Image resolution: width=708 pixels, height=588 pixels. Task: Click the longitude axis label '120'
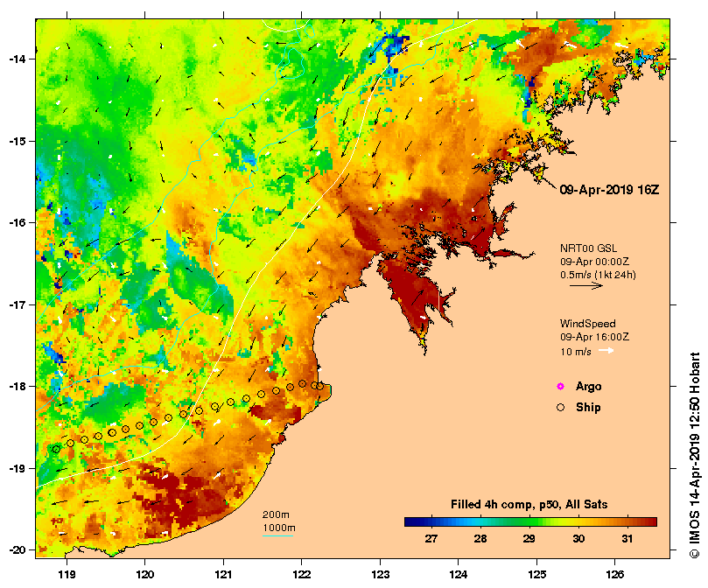click(x=145, y=575)
